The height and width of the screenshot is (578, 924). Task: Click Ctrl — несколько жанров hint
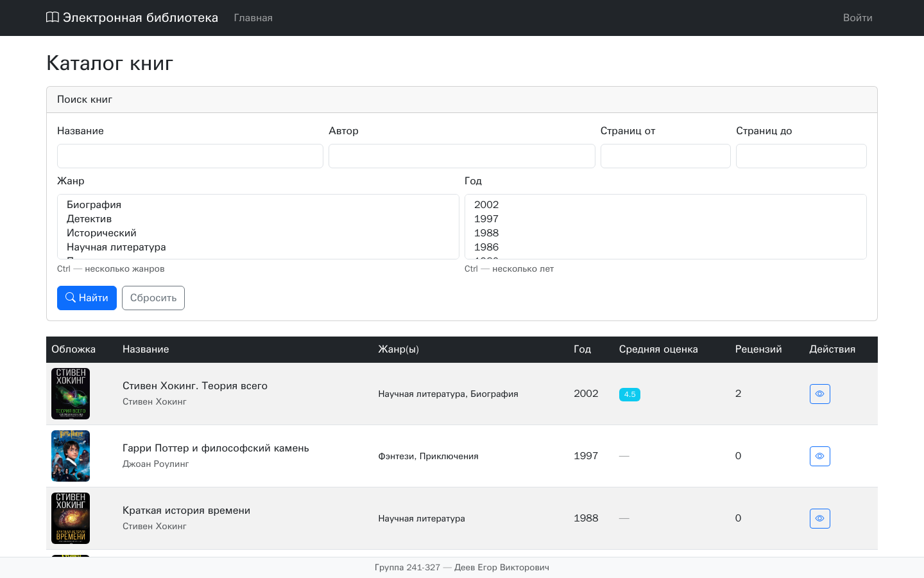111,269
